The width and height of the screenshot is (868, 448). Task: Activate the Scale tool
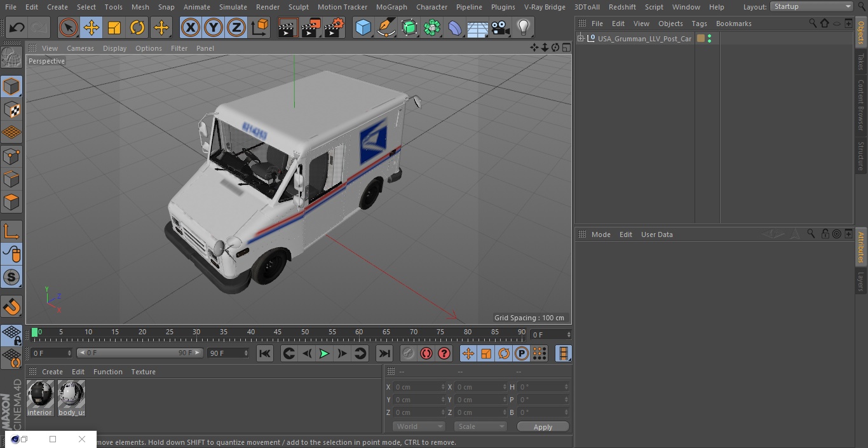[x=114, y=27]
